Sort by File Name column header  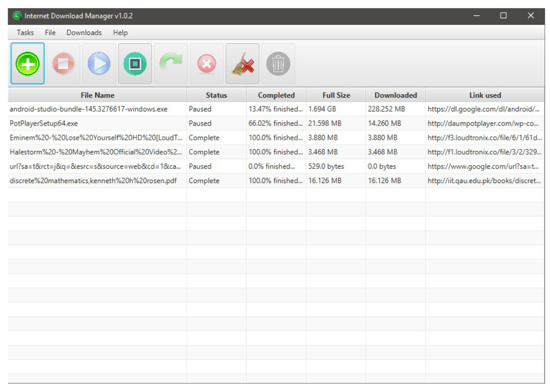[97, 95]
